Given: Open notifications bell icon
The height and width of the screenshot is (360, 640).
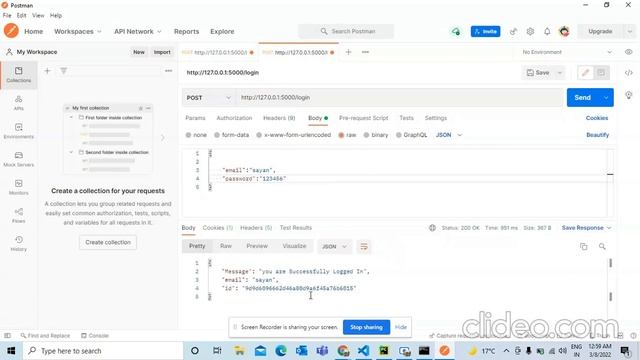Looking at the screenshot, I should tap(547, 31).
